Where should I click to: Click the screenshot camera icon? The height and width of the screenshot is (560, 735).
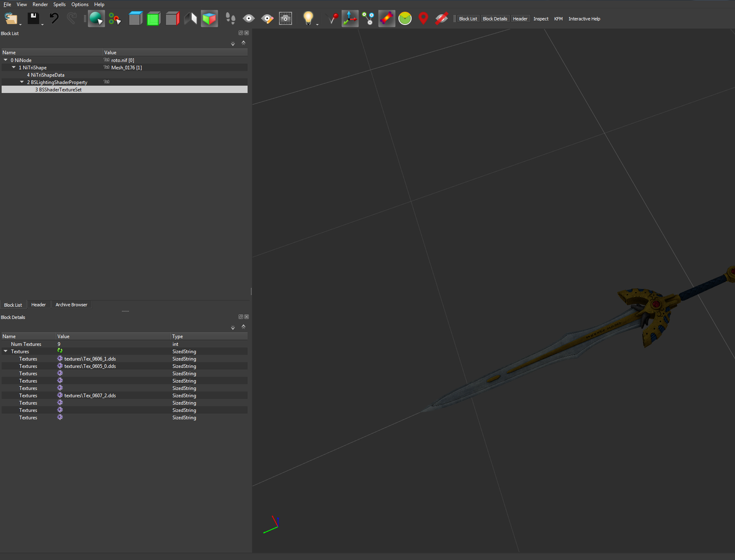(285, 19)
